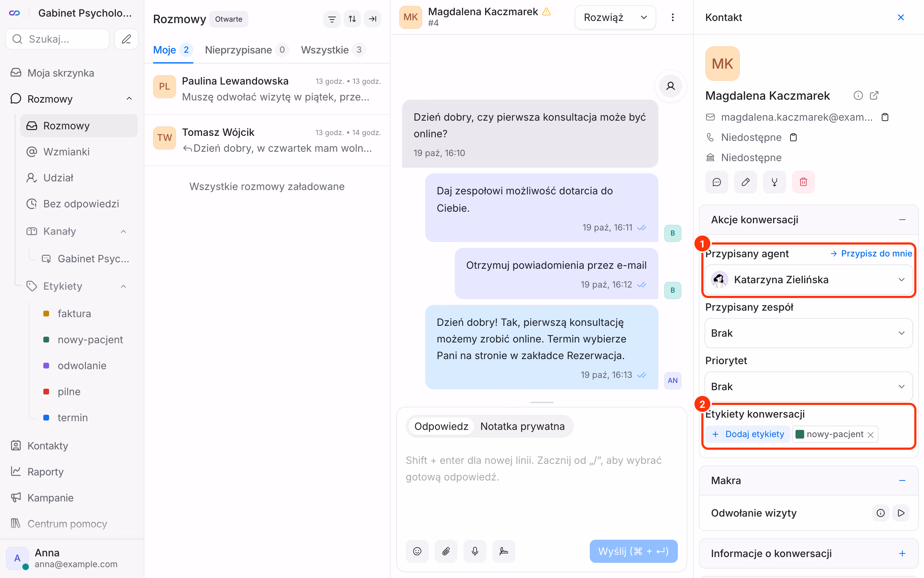Open contact details in new window icon

pyautogui.click(x=874, y=95)
